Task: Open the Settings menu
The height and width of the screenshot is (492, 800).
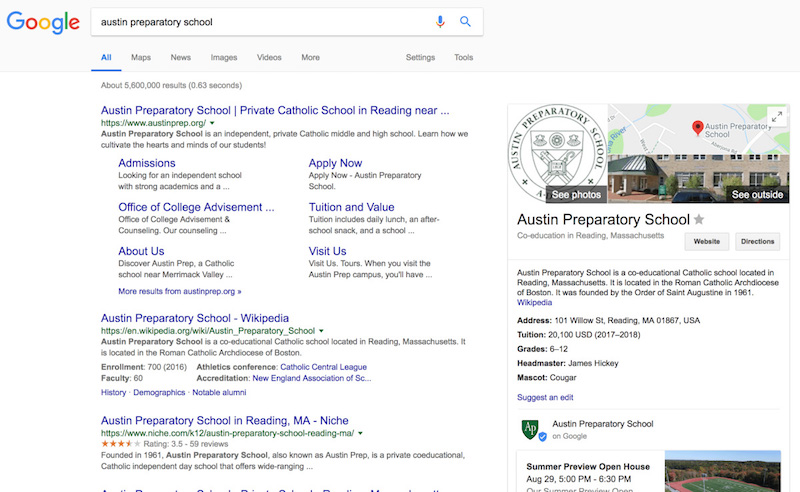Action: 420,58
